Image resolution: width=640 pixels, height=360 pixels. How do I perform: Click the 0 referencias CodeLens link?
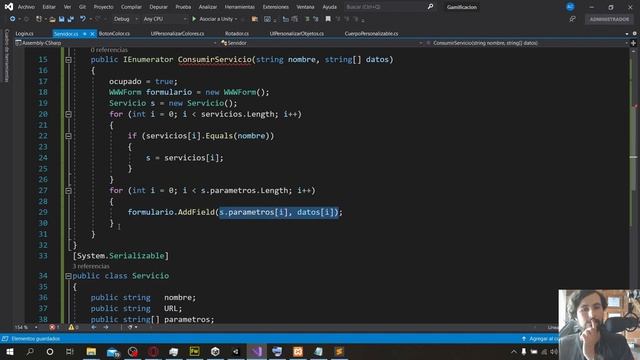(x=109, y=50)
